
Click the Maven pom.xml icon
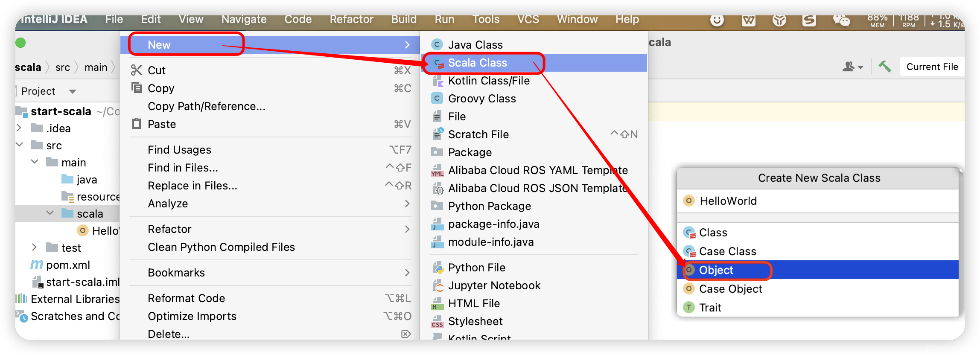click(x=37, y=265)
